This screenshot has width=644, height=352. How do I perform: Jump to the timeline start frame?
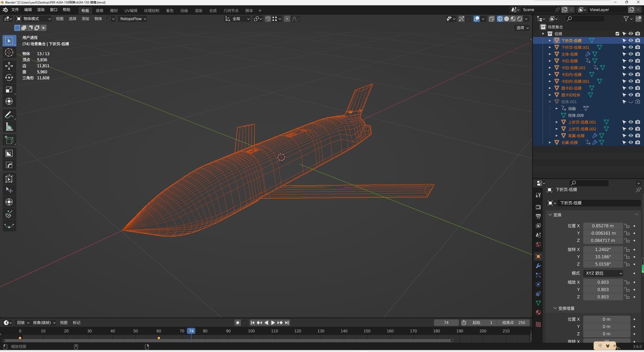(252, 323)
